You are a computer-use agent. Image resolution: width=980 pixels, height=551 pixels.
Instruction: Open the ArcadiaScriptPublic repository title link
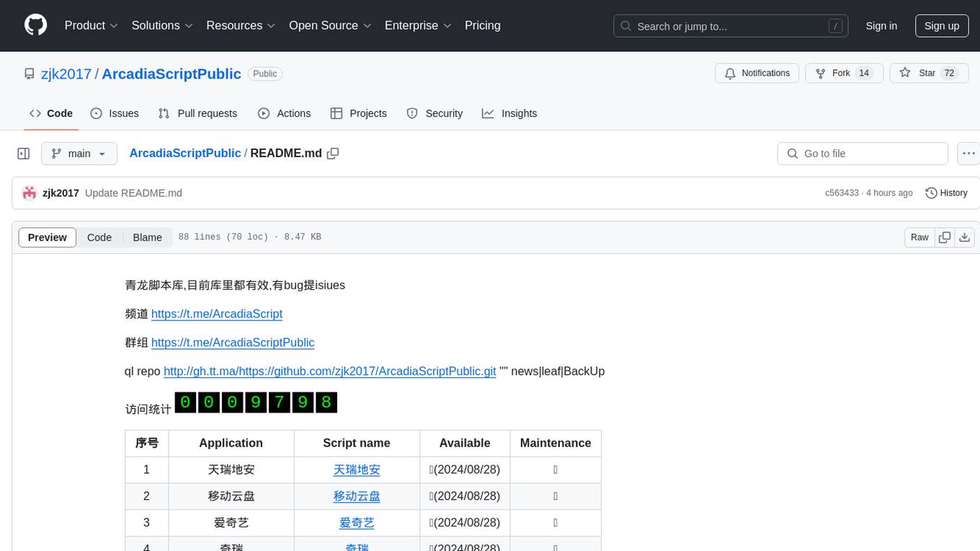pos(171,74)
